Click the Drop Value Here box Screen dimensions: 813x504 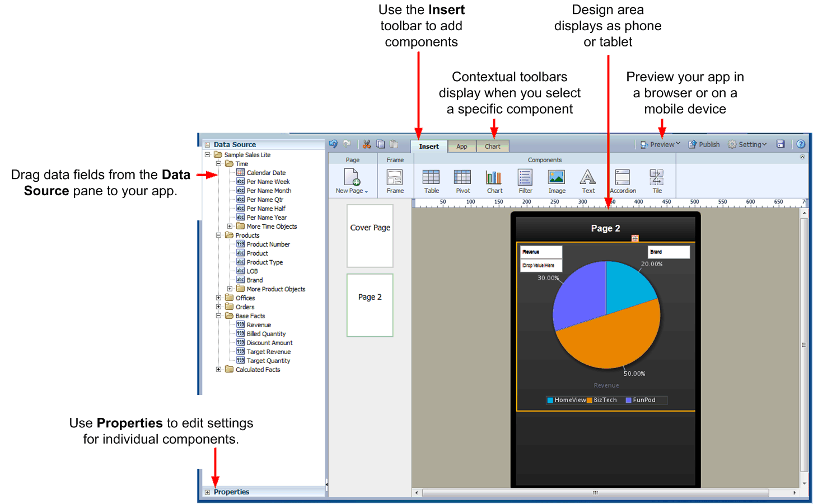click(x=541, y=265)
